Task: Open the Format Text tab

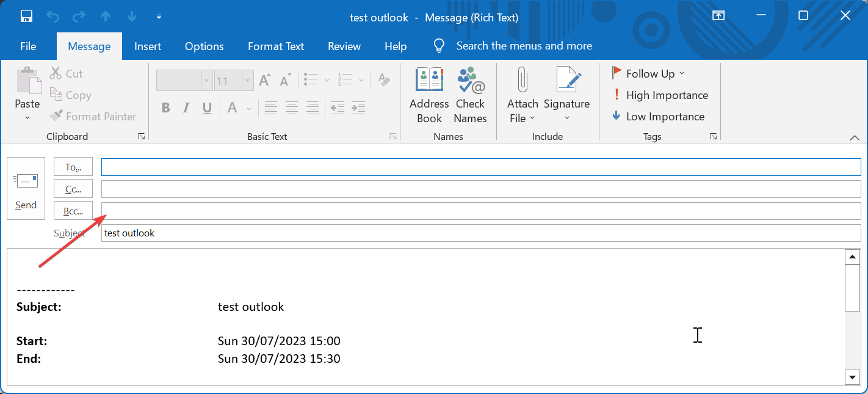Action: [x=275, y=46]
